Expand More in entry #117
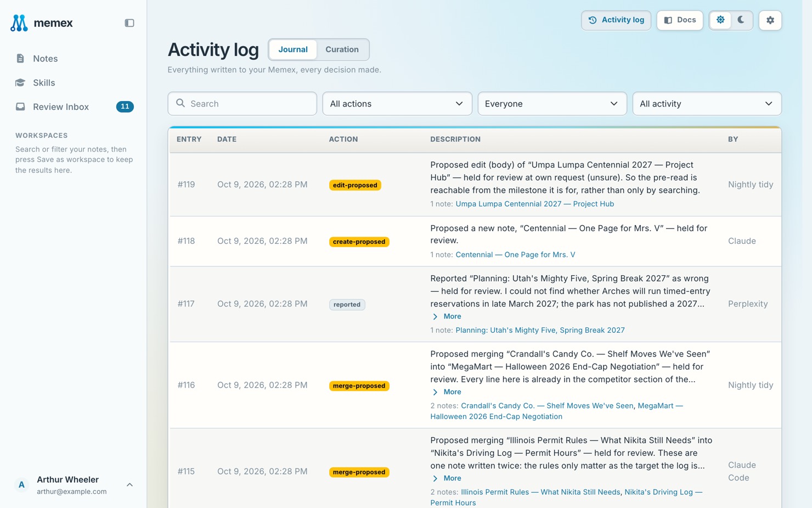 [x=447, y=316]
